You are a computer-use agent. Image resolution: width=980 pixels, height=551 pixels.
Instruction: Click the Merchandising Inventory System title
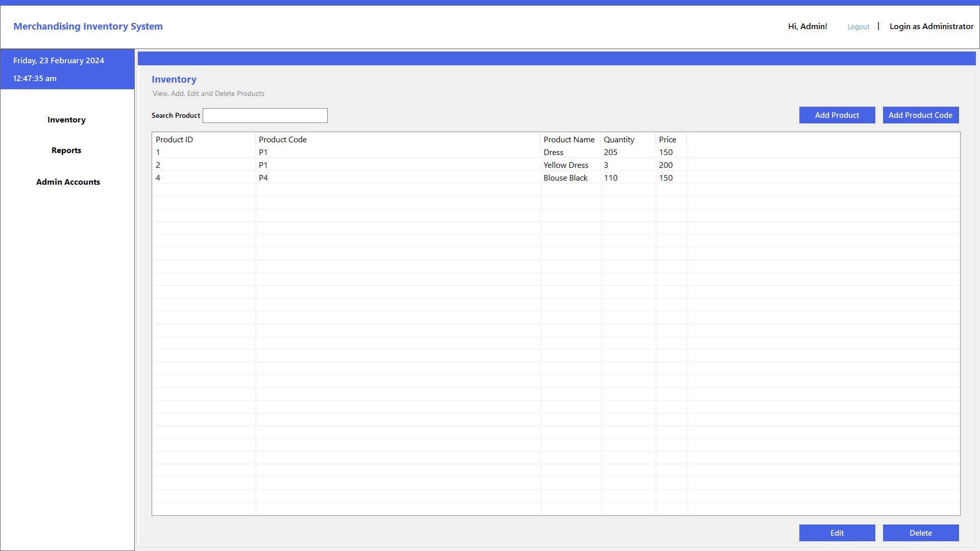(x=88, y=27)
